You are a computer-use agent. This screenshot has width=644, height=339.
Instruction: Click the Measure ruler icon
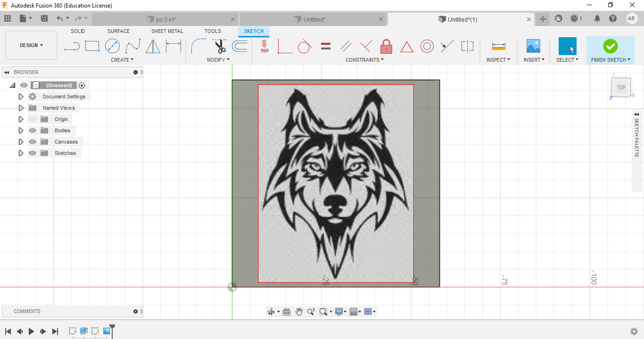[x=498, y=46]
